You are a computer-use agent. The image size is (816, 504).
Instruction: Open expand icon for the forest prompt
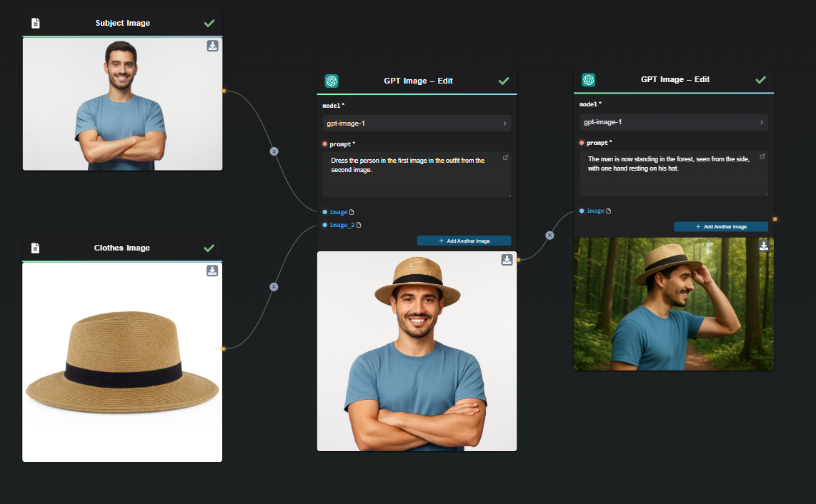(x=762, y=156)
